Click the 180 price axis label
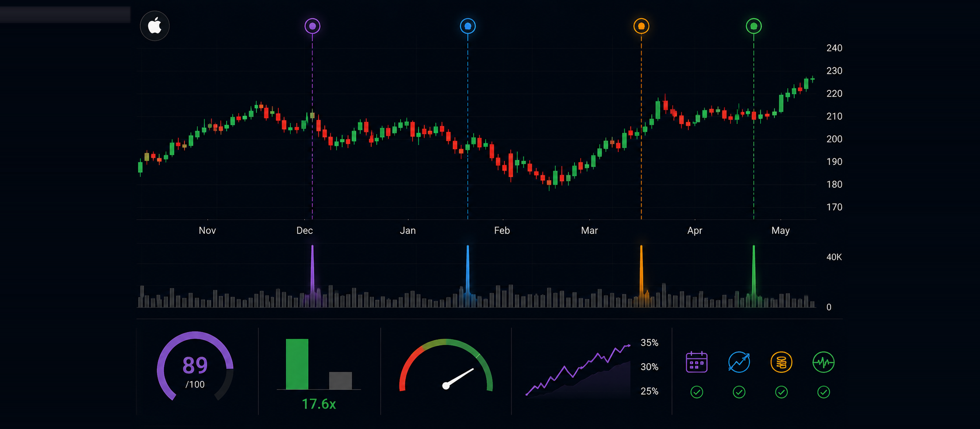This screenshot has height=429, width=980. (834, 184)
